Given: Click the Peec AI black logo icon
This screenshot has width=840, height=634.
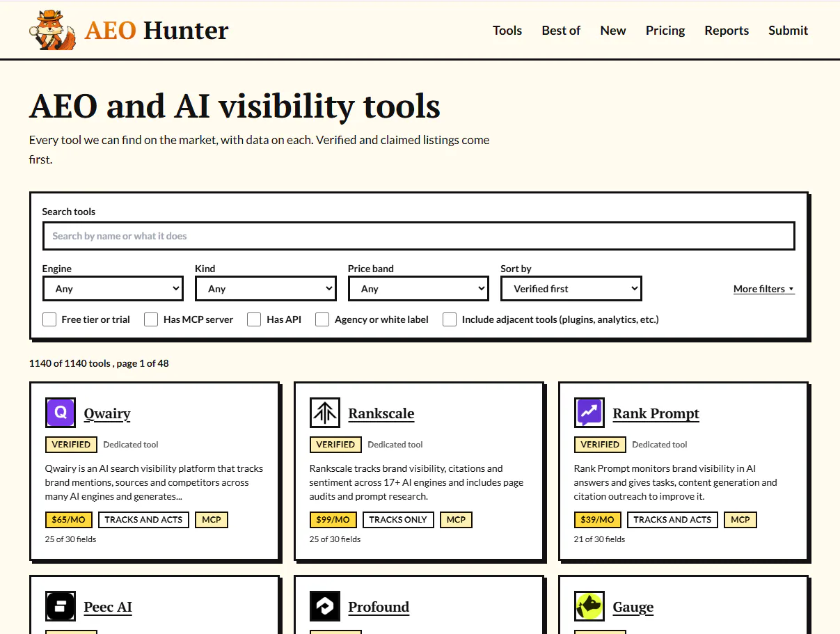Looking at the screenshot, I should pyautogui.click(x=61, y=606).
